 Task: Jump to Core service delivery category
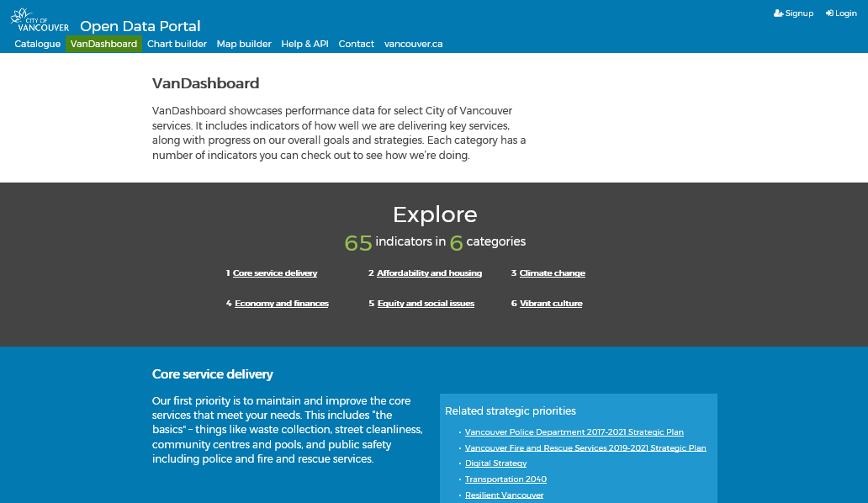click(274, 273)
